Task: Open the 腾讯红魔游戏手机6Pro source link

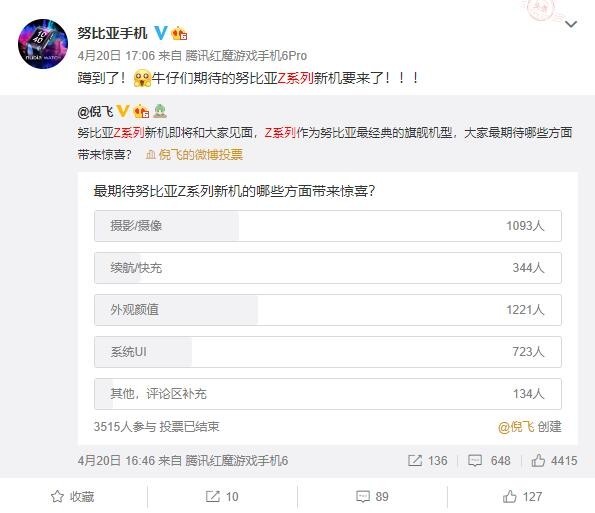Action: point(246,56)
